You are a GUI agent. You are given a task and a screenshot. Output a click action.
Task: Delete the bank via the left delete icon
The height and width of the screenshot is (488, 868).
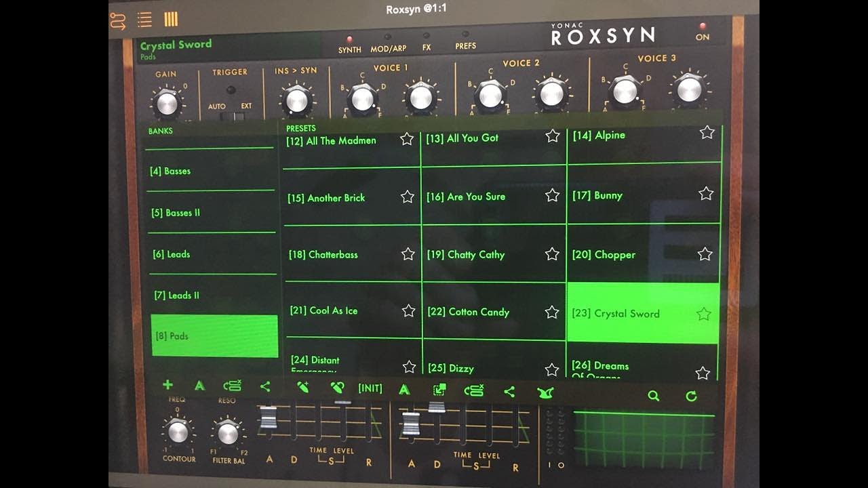click(x=232, y=386)
